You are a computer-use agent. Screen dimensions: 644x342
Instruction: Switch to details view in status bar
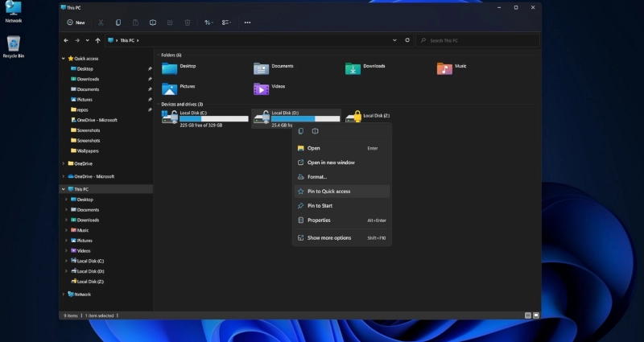coord(528,315)
